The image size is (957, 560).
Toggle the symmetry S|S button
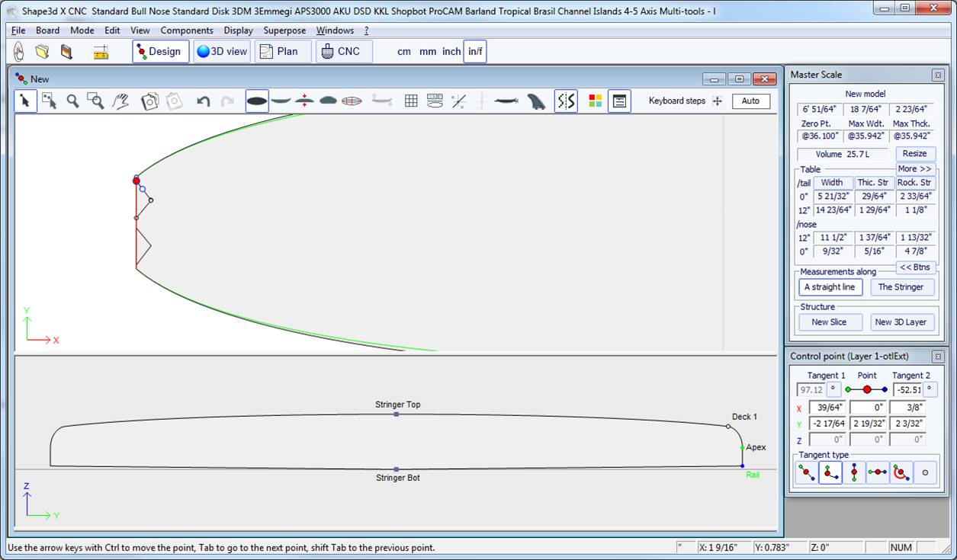pyautogui.click(x=566, y=101)
